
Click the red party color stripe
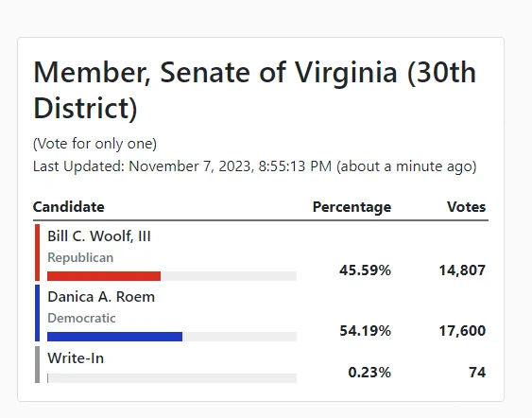(x=37, y=253)
